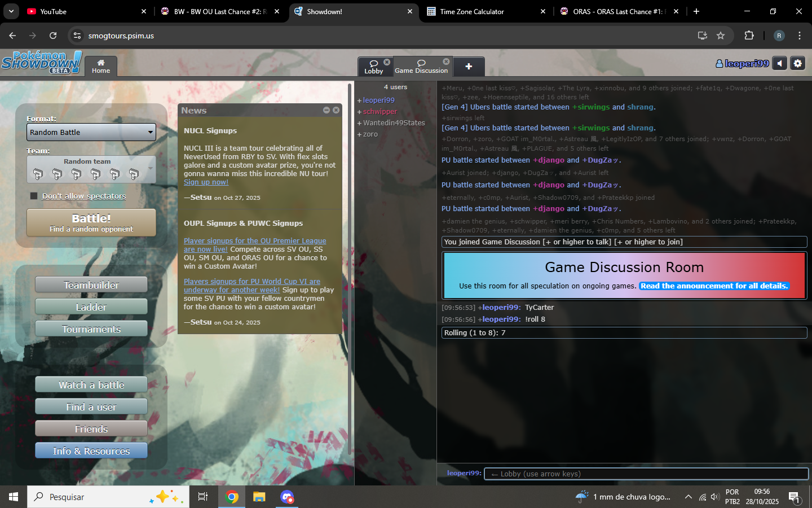Expand the Format dropdown Random Battle
The image size is (812, 508).
(x=91, y=132)
